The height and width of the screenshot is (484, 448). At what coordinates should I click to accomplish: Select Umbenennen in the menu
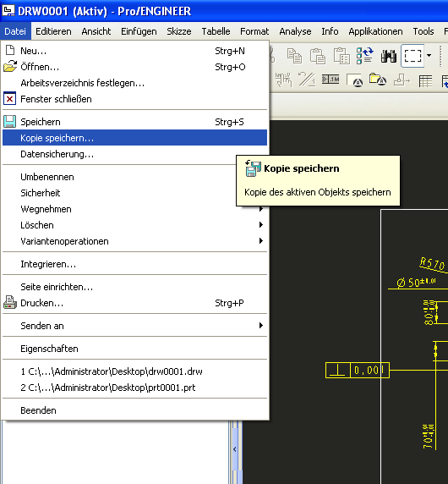click(x=134, y=177)
